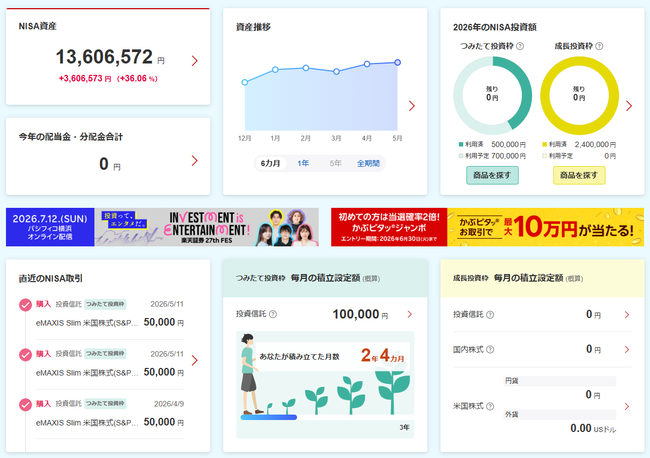Expand NISA資産 details with red chevron
The image size is (650, 458).
pos(194,61)
